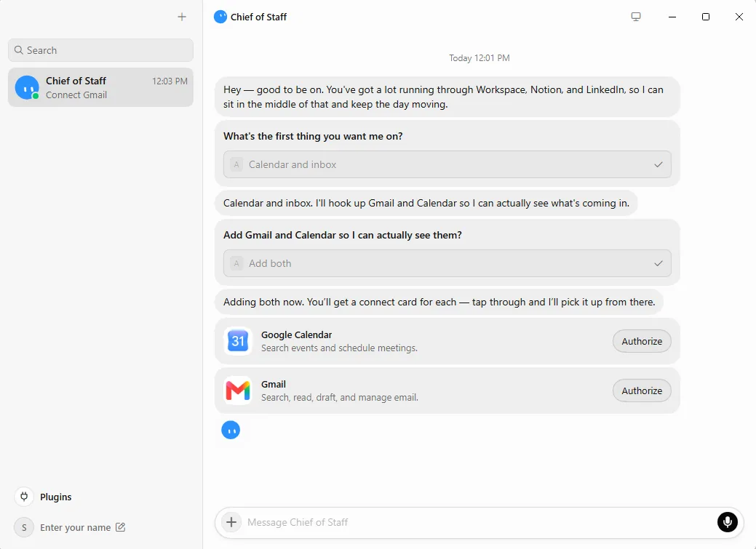
Task: Click the search magnifier icon
Action: [19, 50]
